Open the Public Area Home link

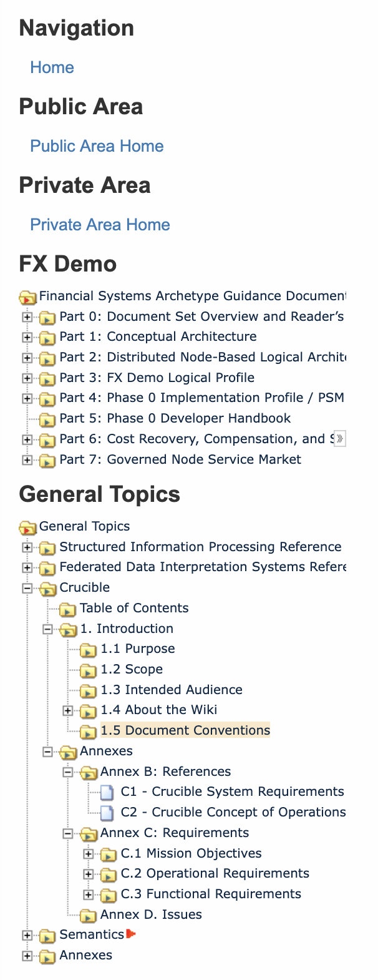pos(97,146)
